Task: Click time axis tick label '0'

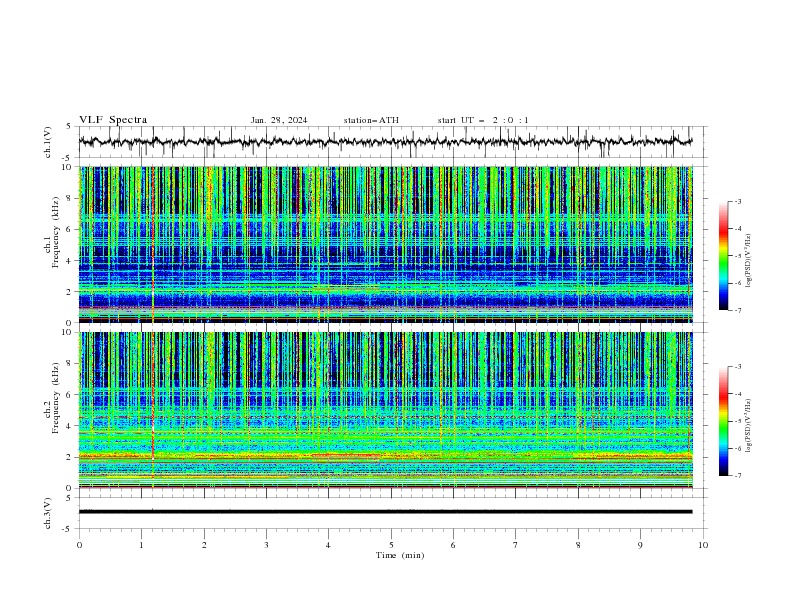Action: click(x=79, y=545)
